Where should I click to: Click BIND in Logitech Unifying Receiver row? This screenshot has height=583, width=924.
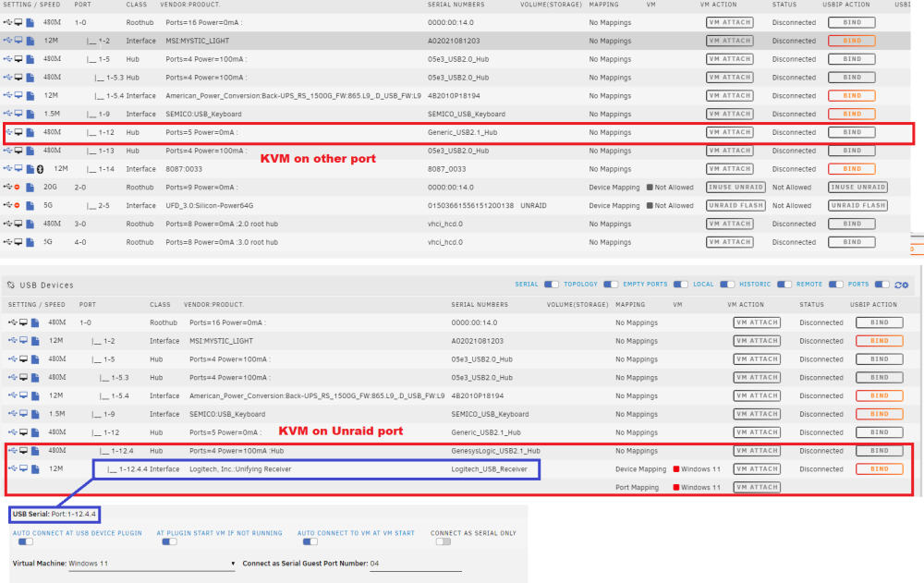(880, 468)
